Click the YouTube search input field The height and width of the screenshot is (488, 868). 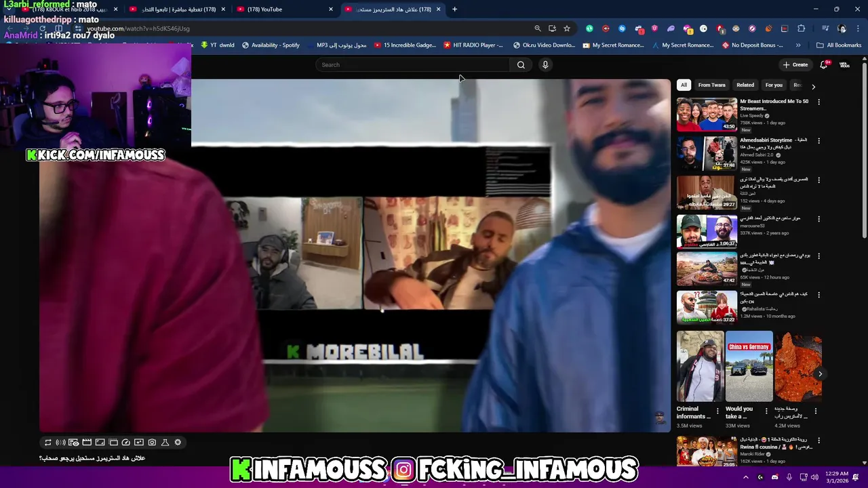point(414,65)
